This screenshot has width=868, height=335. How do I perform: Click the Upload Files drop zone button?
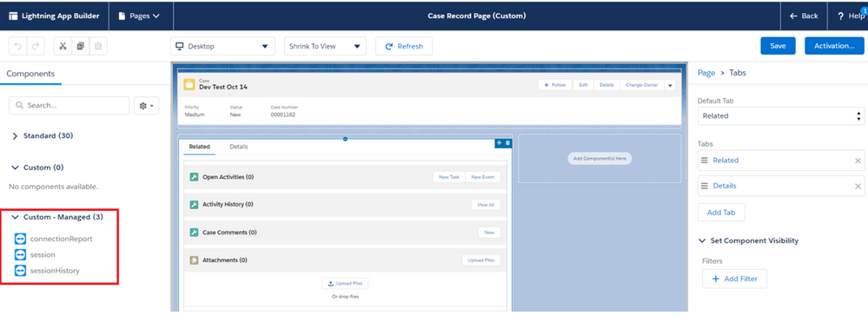point(345,284)
